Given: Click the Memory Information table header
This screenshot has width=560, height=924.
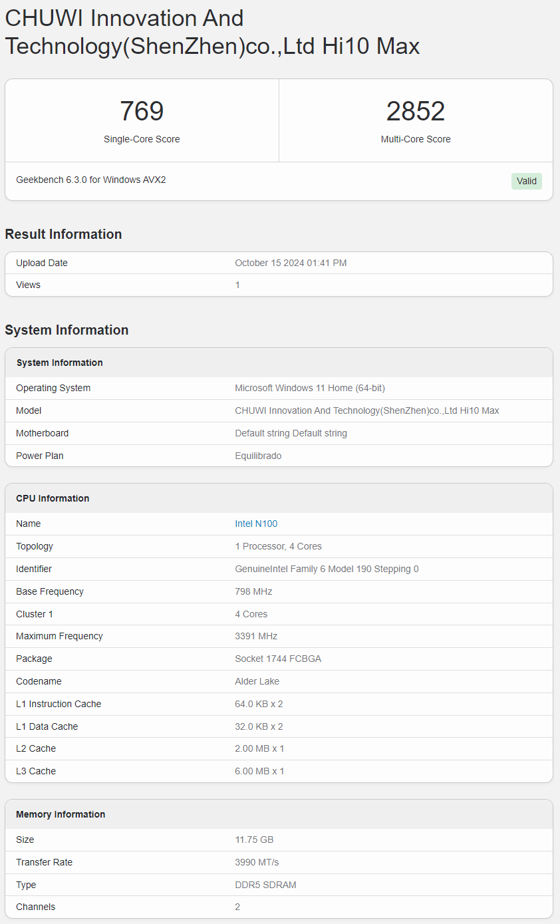Looking at the screenshot, I should (x=279, y=814).
